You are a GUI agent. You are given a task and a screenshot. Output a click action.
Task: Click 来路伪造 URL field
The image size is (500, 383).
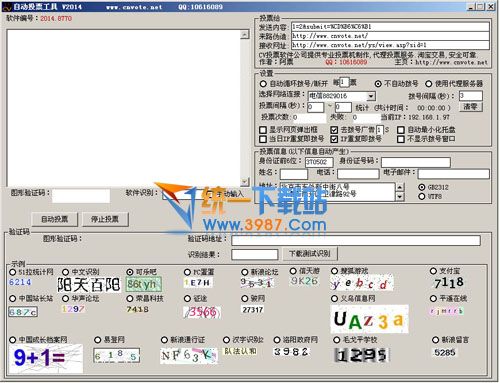(x=390, y=36)
